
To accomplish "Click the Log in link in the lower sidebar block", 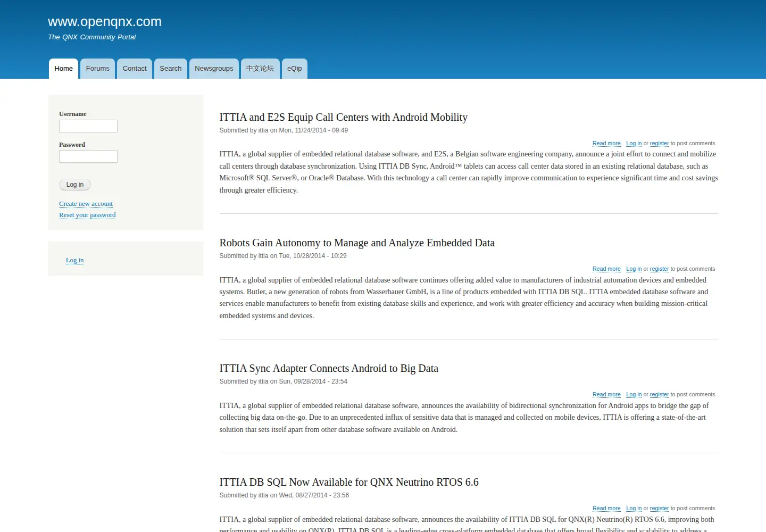I will [x=75, y=260].
